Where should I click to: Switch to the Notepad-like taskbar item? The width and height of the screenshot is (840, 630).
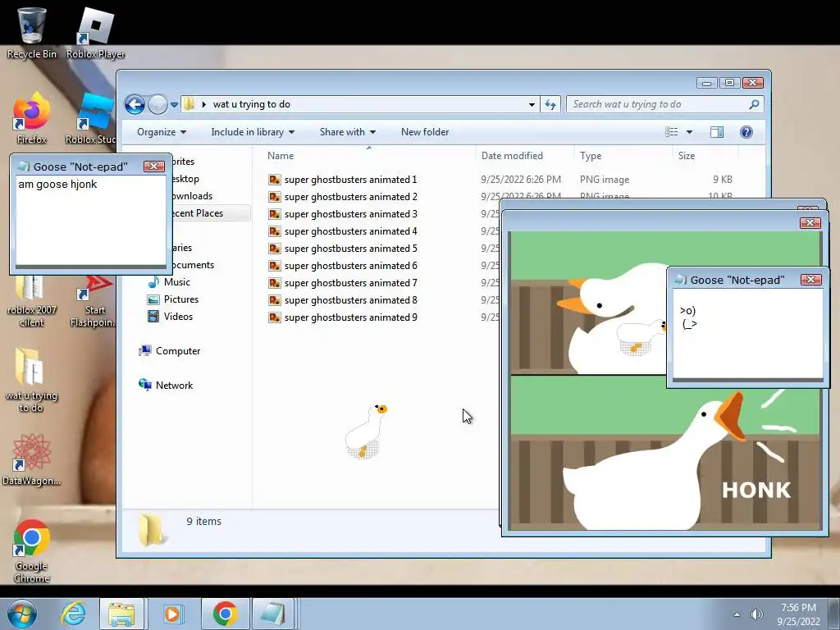(x=273, y=614)
